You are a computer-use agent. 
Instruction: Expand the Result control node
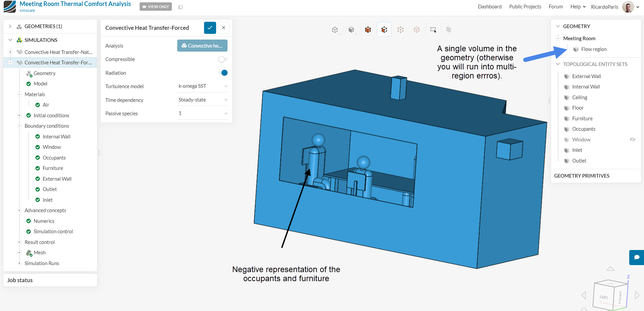point(19,242)
